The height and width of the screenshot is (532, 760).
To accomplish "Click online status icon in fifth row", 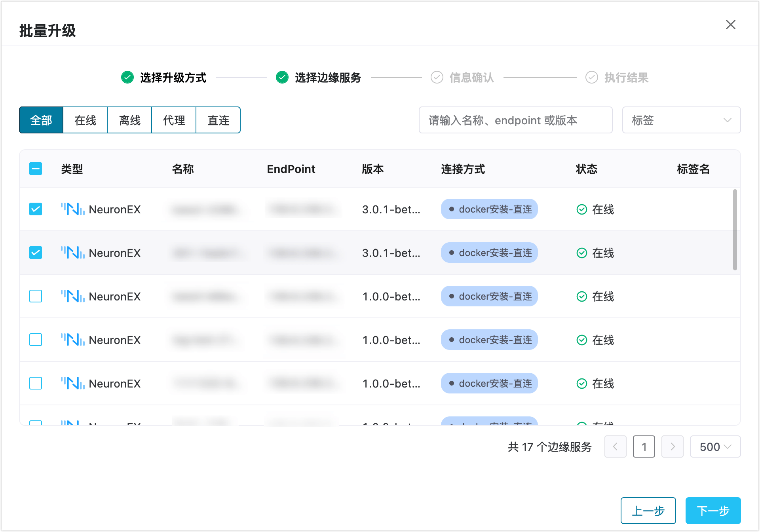I will click(581, 384).
